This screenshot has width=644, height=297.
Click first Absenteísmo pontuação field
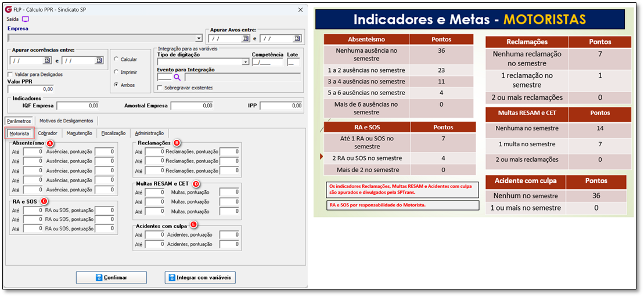(x=105, y=151)
